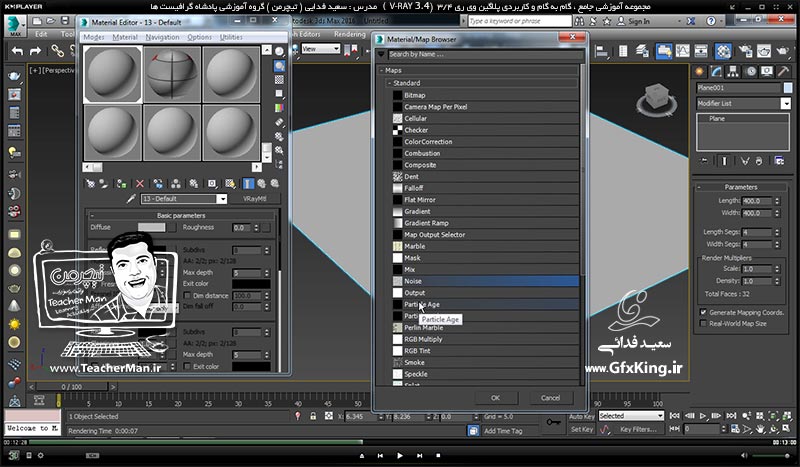This screenshot has height=467, width=800.
Task: Open the Navigation menu in Material Editor
Action: [x=162, y=37]
